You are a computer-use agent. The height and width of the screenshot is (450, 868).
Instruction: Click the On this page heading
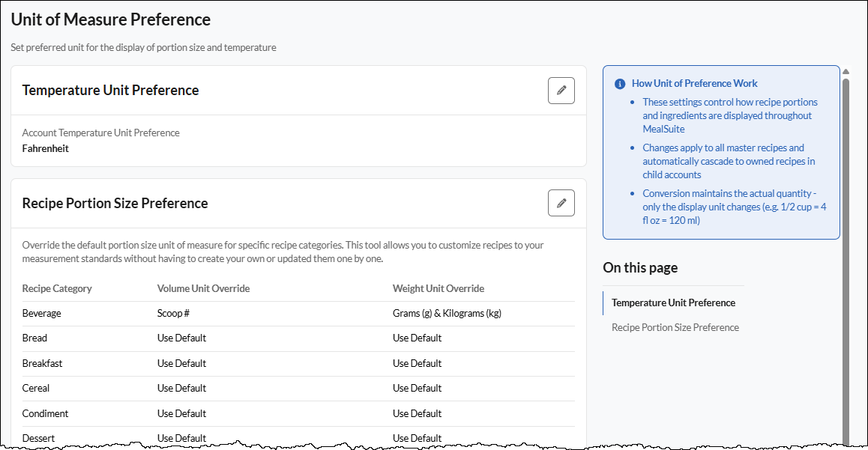pos(640,267)
